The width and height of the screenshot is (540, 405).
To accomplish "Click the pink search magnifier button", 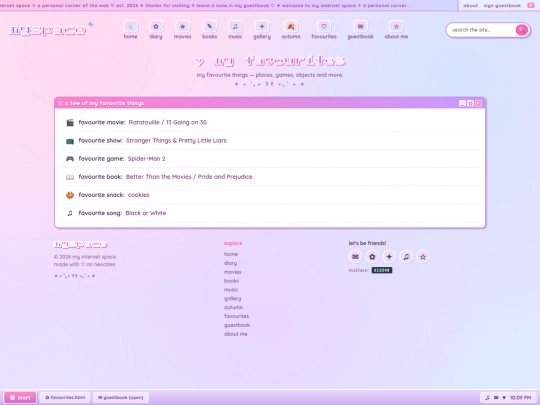I will 522,30.
